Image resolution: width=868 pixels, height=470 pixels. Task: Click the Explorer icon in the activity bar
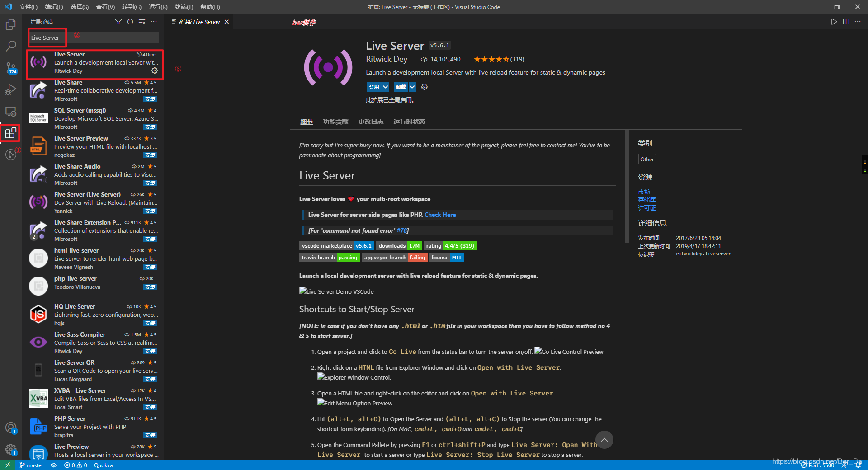(x=10, y=24)
